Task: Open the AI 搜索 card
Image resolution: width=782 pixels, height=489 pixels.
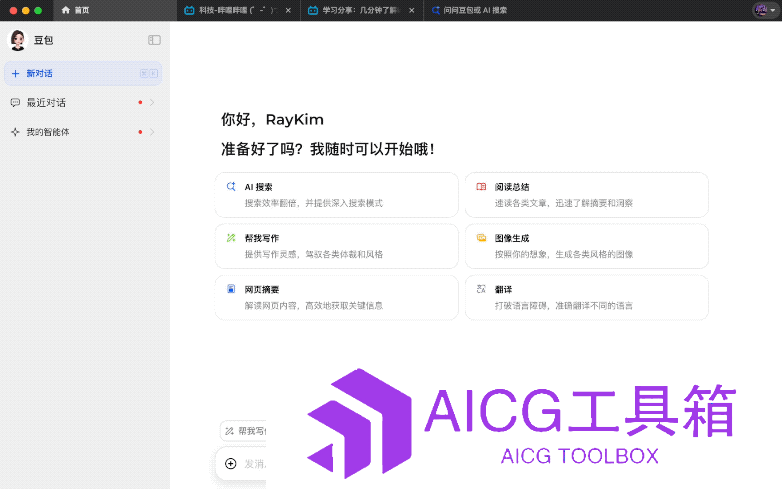Action: (x=337, y=195)
